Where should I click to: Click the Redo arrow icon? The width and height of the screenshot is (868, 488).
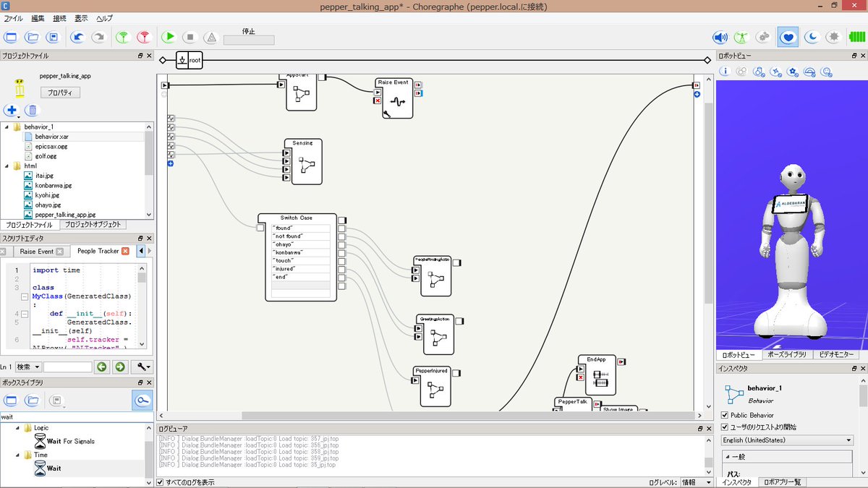tap(98, 37)
